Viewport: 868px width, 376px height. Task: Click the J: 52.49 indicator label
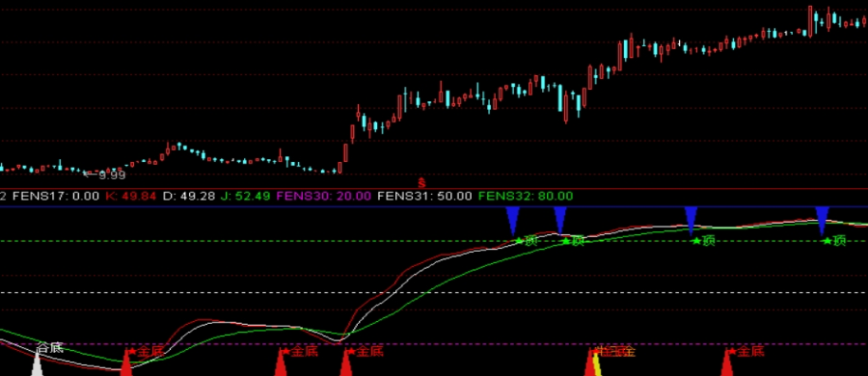(245, 196)
